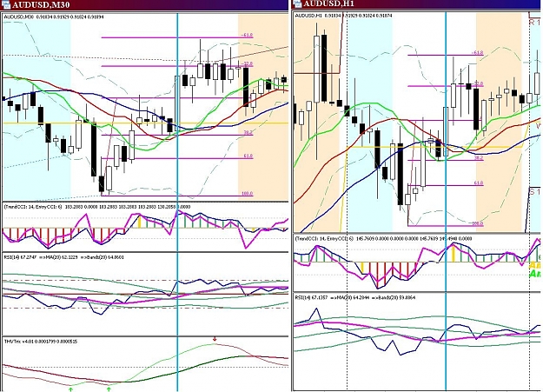Viewport: 543px width, 392px height.
Task: Click the RSI(14) indicator label in M30 window
Action: click(64, 257)
